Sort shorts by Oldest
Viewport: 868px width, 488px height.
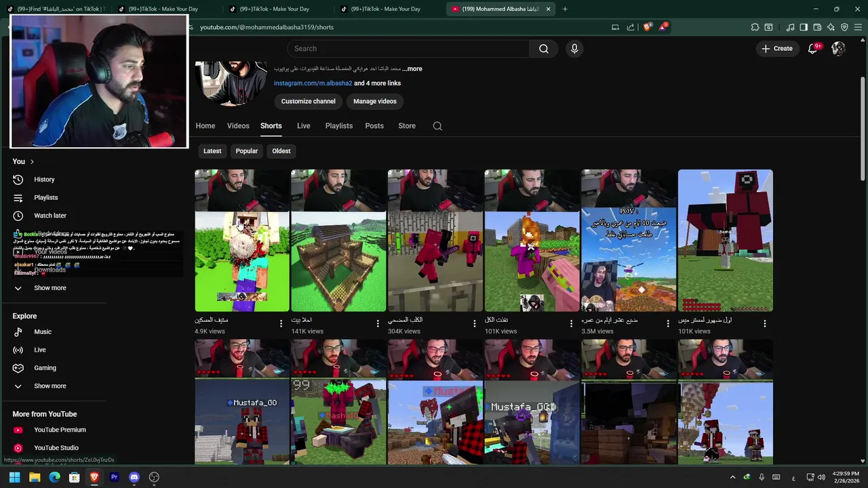pos(281,151)
